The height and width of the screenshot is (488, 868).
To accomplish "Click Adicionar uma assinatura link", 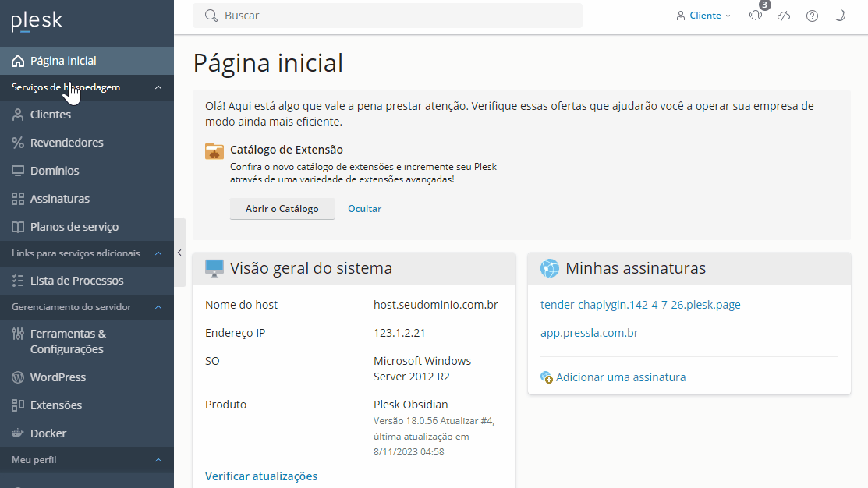I will coord(621,377).
